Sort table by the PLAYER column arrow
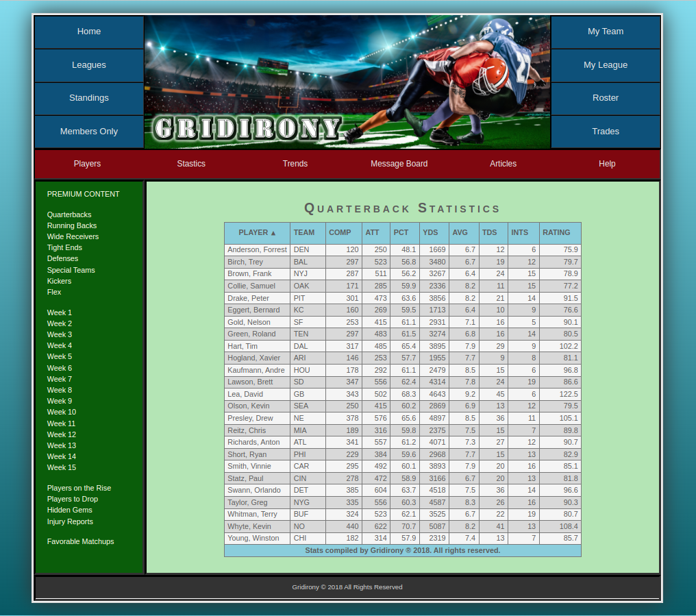 (x=257, y=232)
